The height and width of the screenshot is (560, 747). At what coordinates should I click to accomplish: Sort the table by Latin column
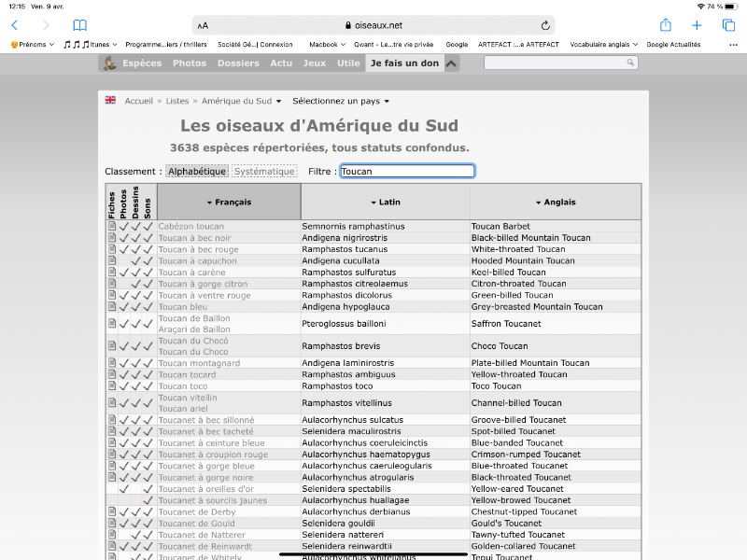pos(386,202)
